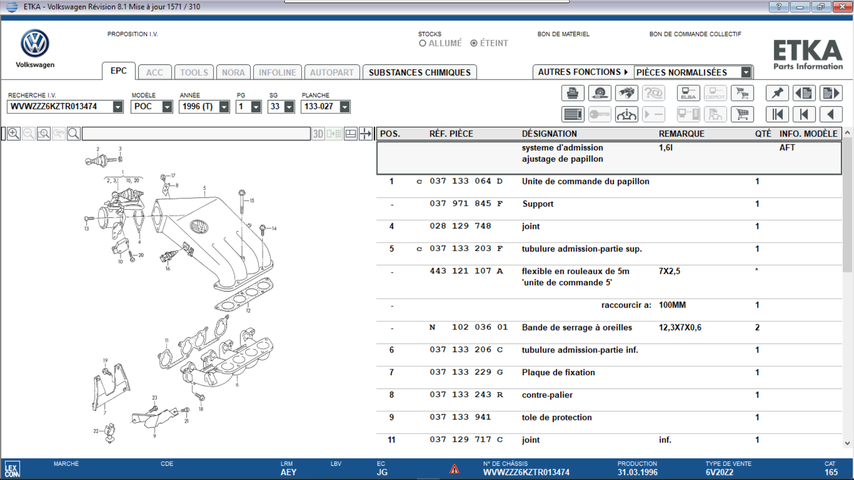Click the BON DE MATÉRIEL link
Screen dimensions: 854x480
point(563,34)
